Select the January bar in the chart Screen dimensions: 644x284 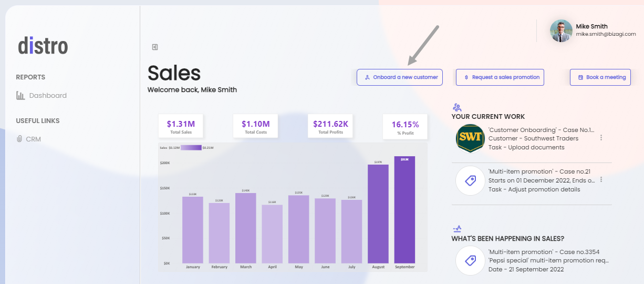[x=193, y=230]
